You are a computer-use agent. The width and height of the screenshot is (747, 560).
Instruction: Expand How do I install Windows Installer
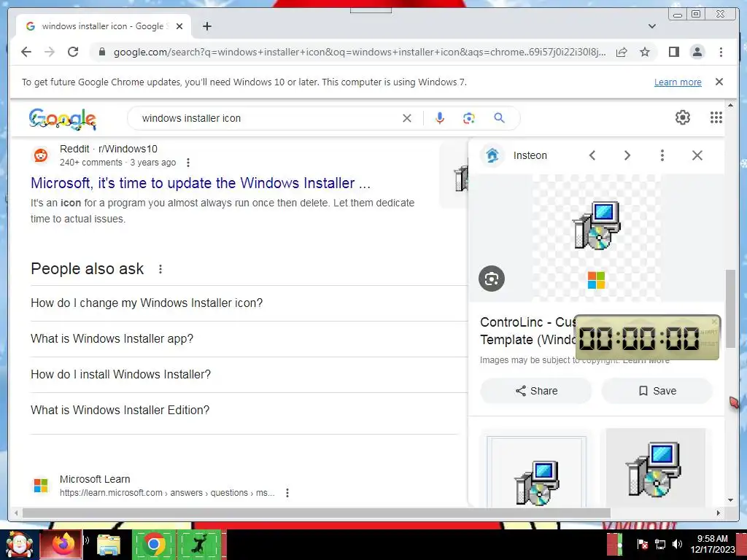coord(249,374)
